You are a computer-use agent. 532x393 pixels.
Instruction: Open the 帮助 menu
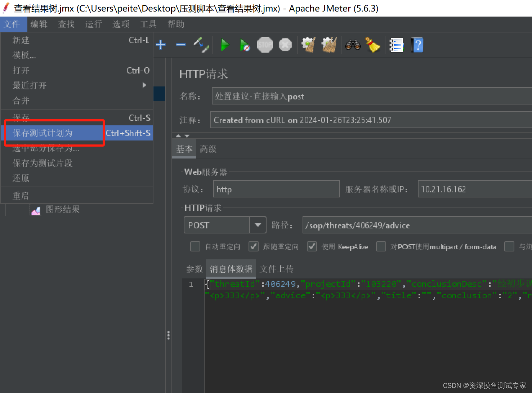pos(176,24)
